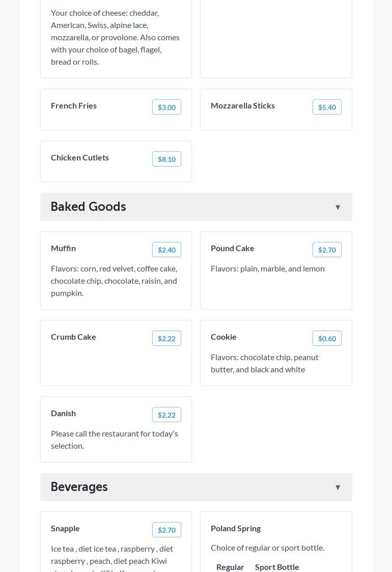
Task: Open the Pound Cake item name
Action: click(x=233, y=248)
